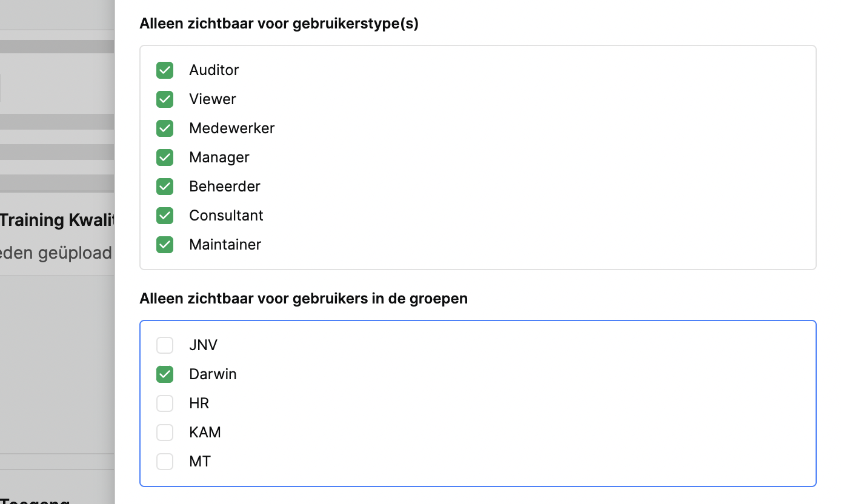Untick the Maintainer checkbox
841x504 pixels.
coord(165,245)
